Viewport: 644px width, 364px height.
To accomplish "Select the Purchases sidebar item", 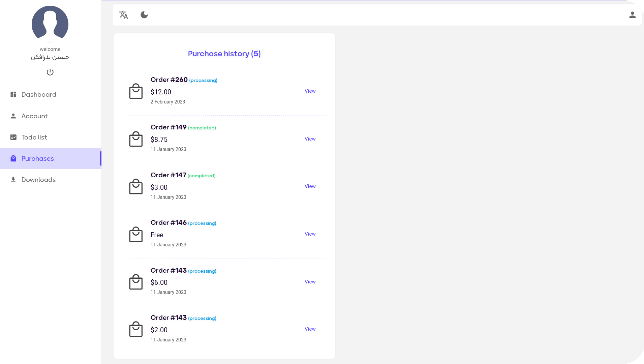I will pyautogui.click(x=51, y=159).
